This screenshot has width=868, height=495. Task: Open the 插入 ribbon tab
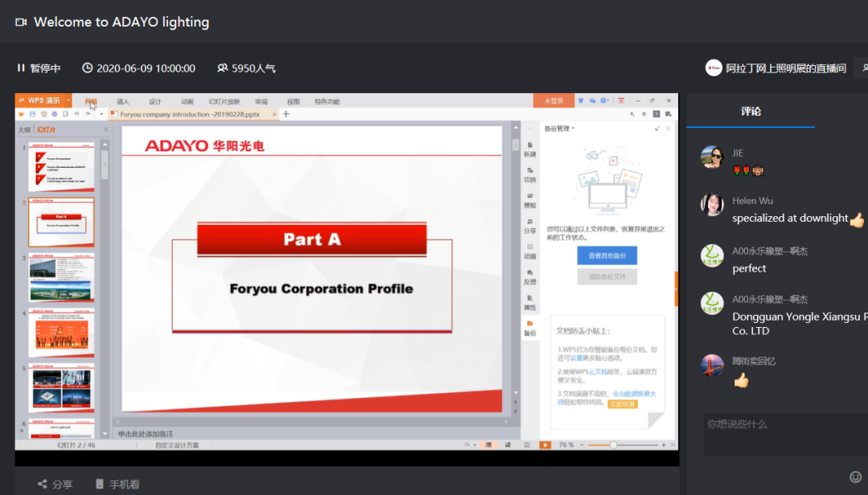coord(123,101)
